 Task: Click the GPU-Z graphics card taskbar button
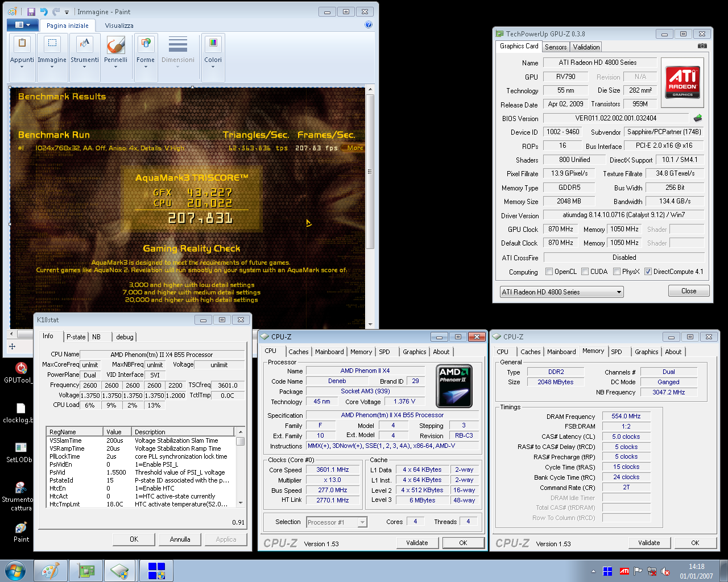(x=86, y=571)
